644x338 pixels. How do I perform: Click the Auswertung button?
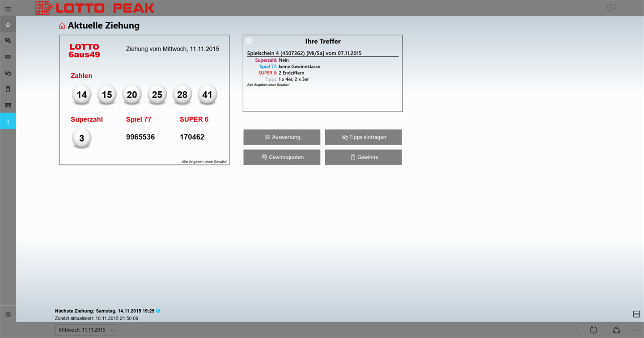pos(282,137)
